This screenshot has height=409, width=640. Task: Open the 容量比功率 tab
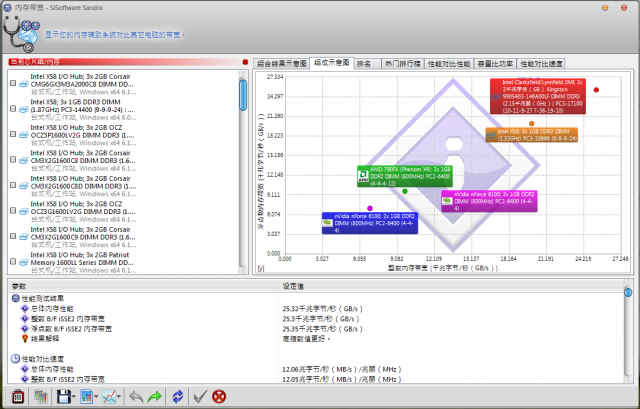coord(495,64)
